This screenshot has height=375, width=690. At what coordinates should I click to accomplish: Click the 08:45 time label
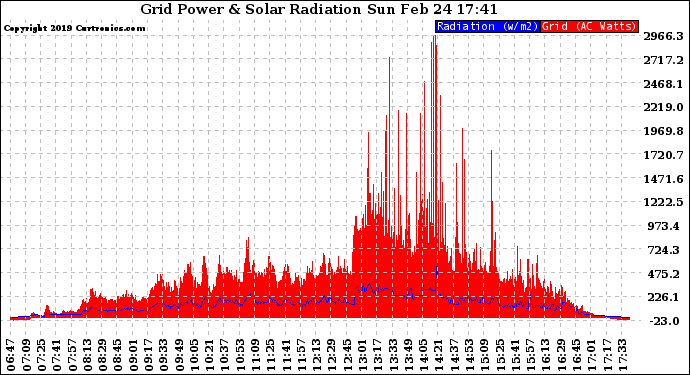pyautogui.click(x=117, y=355)
